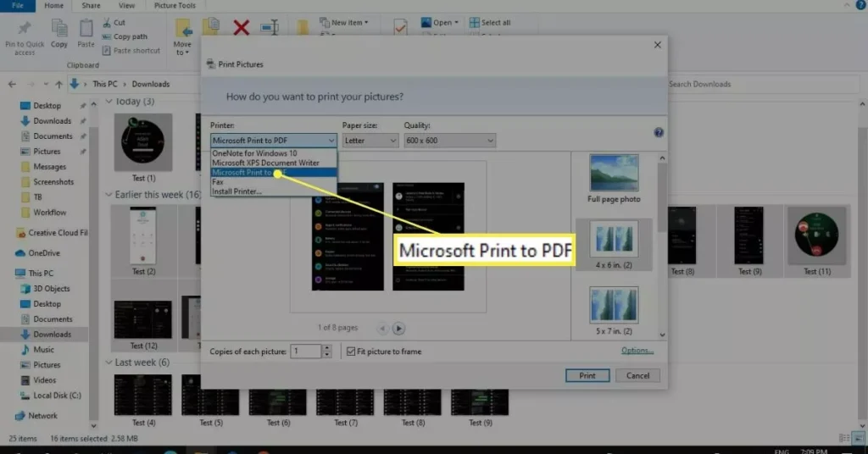Click Downloads in address path
The image size is (868, 454).
pyautogui.click(x=151, y=84)
